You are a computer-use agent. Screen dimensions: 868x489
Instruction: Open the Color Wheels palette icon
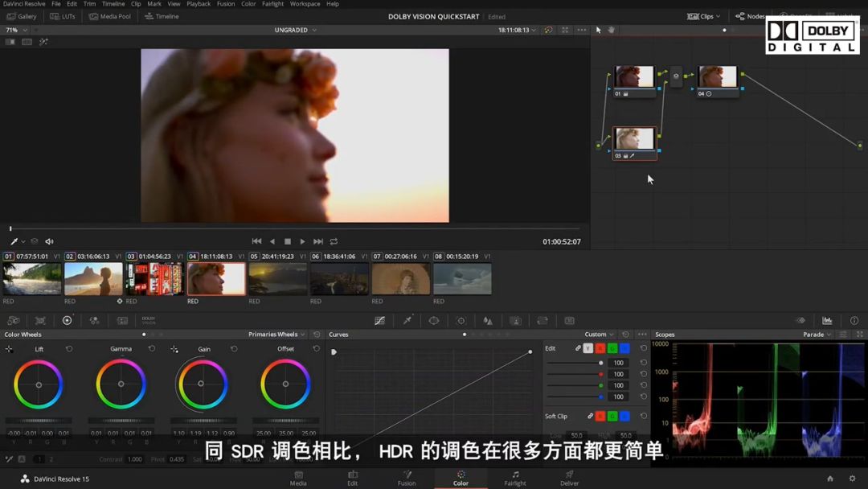(x=67, y=321)
